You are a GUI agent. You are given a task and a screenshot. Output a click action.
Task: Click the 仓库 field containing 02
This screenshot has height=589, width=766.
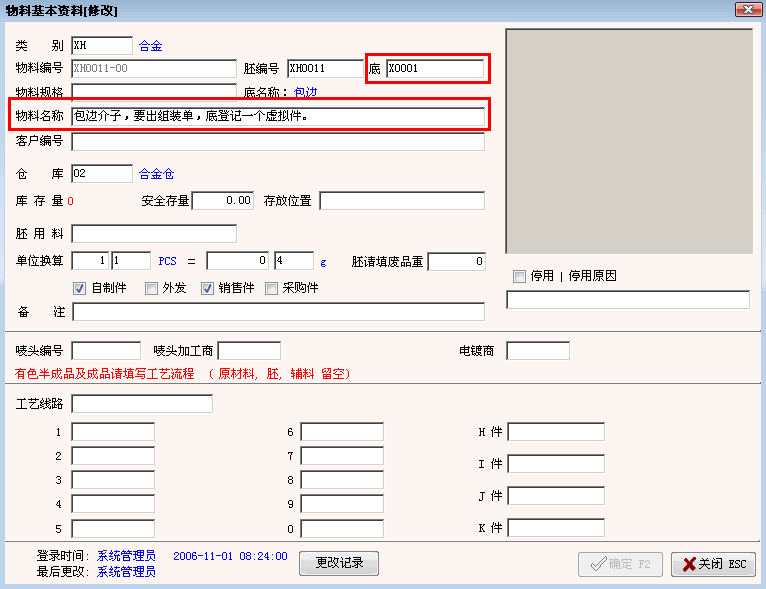pyautogui.click(x=102, y=173)
